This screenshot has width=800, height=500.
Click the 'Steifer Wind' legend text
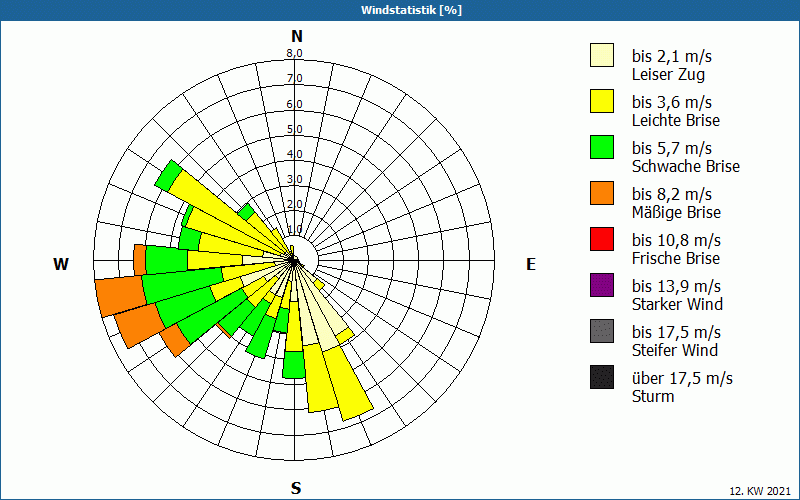pos(675,350)
